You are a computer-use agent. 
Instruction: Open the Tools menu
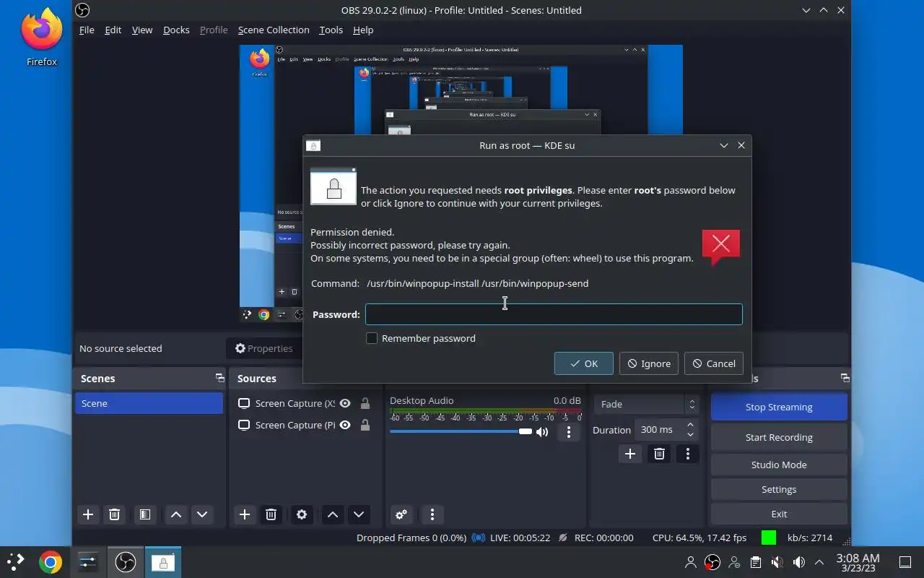(x=331, y=30)
